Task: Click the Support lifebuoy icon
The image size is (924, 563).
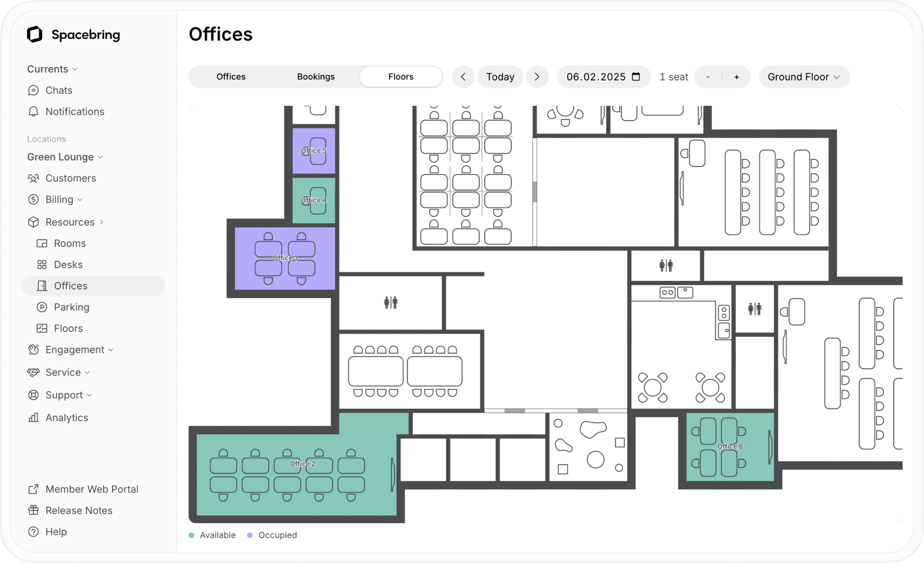Action: pos(33,395)
